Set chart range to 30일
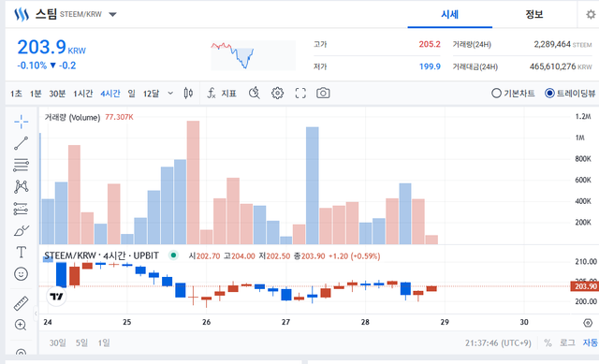 [x=58, y=342]
